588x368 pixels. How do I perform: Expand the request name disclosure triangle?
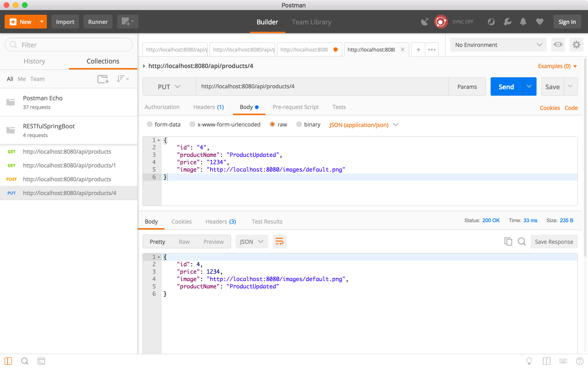(144, 66)
